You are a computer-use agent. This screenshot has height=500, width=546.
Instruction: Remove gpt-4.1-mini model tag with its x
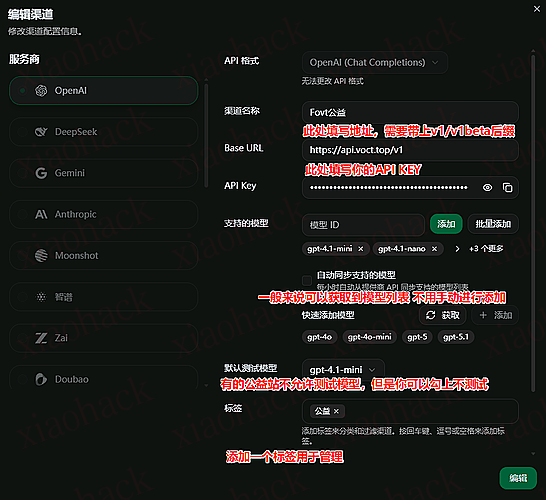[361, 249]
